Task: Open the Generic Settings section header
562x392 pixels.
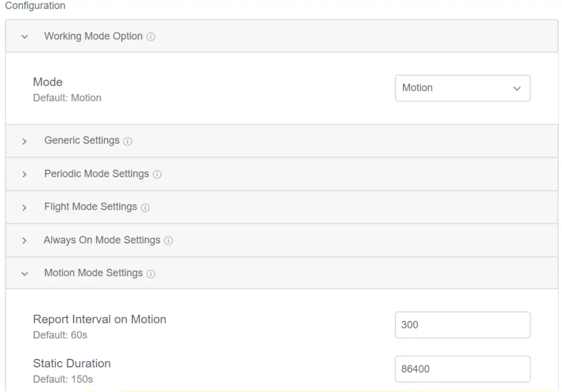Action: (82, 141)
